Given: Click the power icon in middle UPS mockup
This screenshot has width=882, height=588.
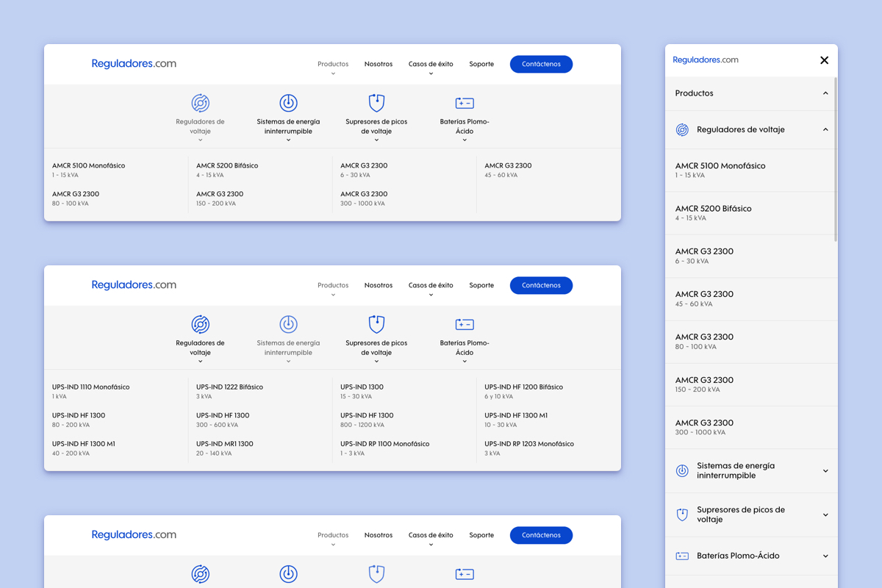Looking at the screenshot, I should coord(288,324).
